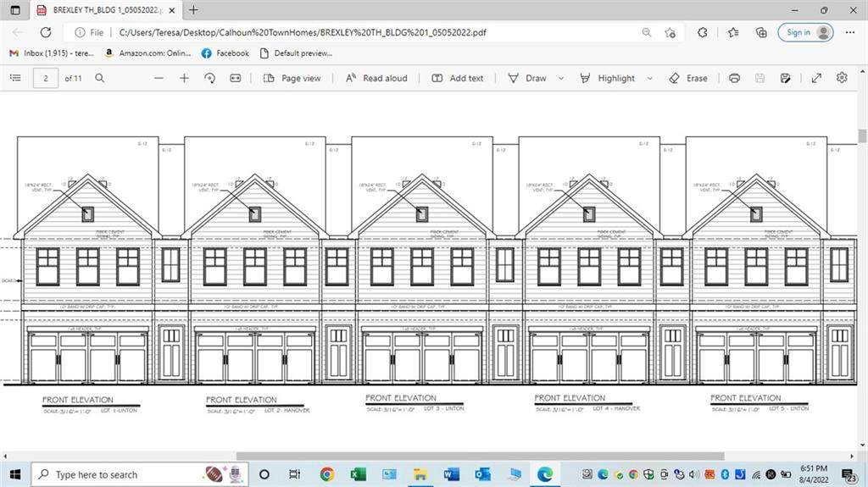Viewport: 868px width, 487px height.
Task: Click the browser back arrow
Action: pos(18,32)
